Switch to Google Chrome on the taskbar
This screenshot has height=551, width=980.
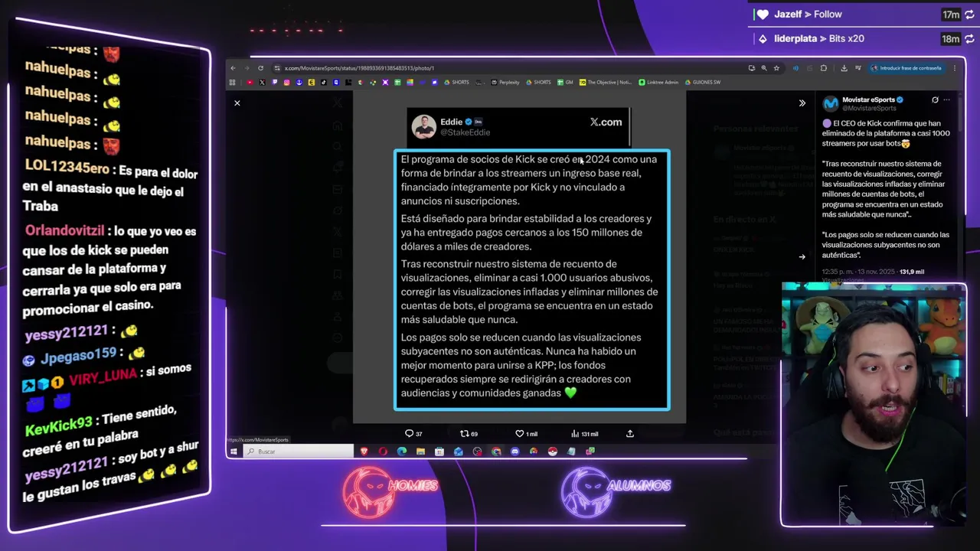coord(496,452)
